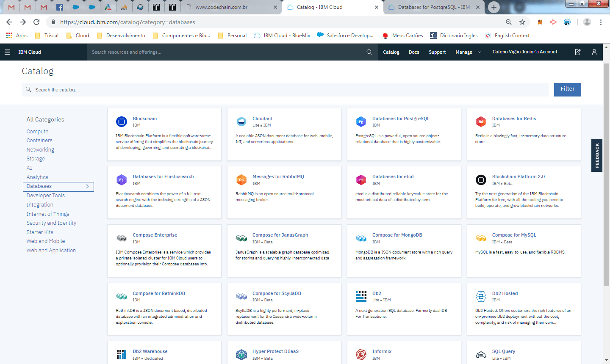This screenshot has width=610, height=364.
Task: Open the IBM Cloud hamburger navigation menu
Action: tap(7, 52)
